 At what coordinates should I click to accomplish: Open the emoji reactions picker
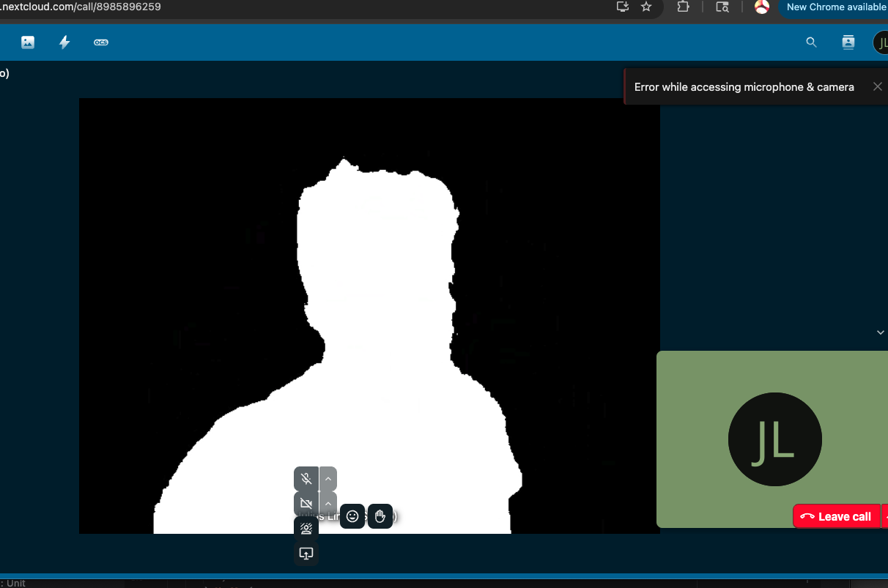point(352,516)
